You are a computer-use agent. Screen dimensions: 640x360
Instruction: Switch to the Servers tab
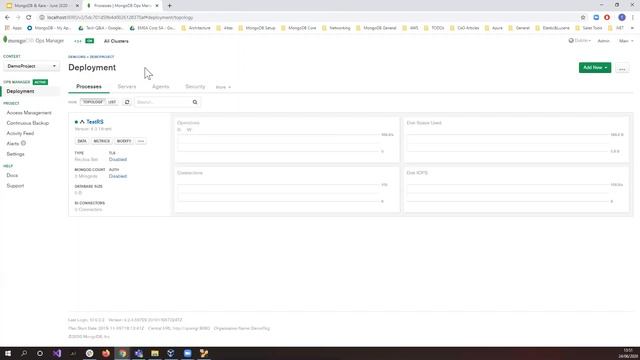click(127, 87)
